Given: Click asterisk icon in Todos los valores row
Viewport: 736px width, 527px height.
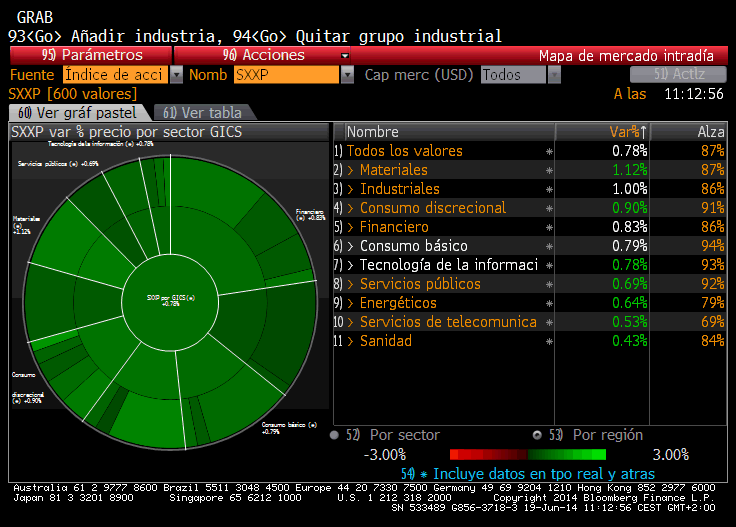Looking at the screenshot, I should 549,152.
